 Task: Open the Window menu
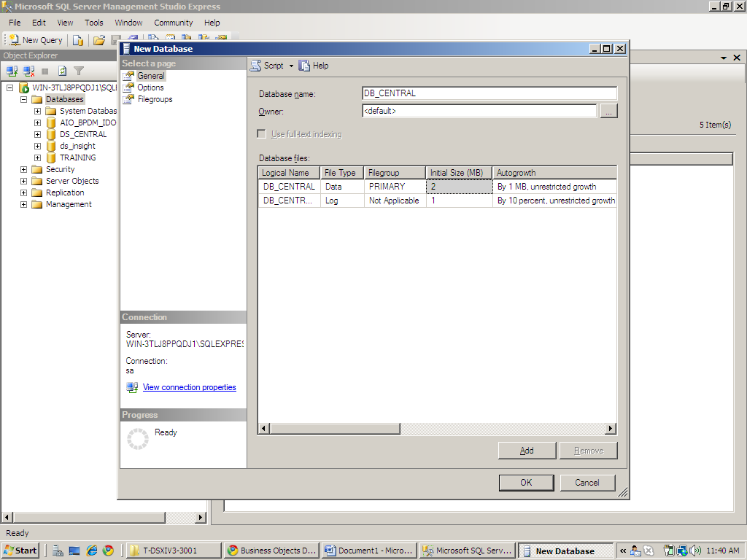click(128, 23)
